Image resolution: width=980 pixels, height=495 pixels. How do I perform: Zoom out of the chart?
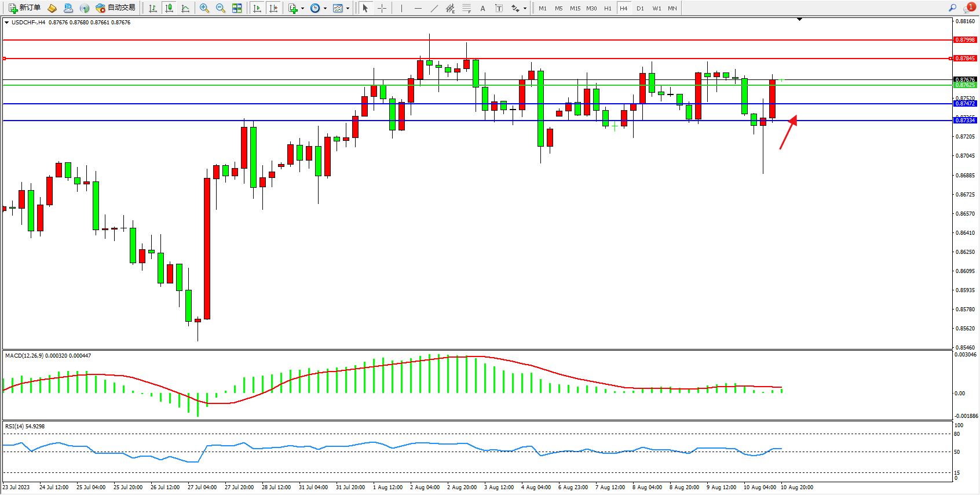pos(221,8)
